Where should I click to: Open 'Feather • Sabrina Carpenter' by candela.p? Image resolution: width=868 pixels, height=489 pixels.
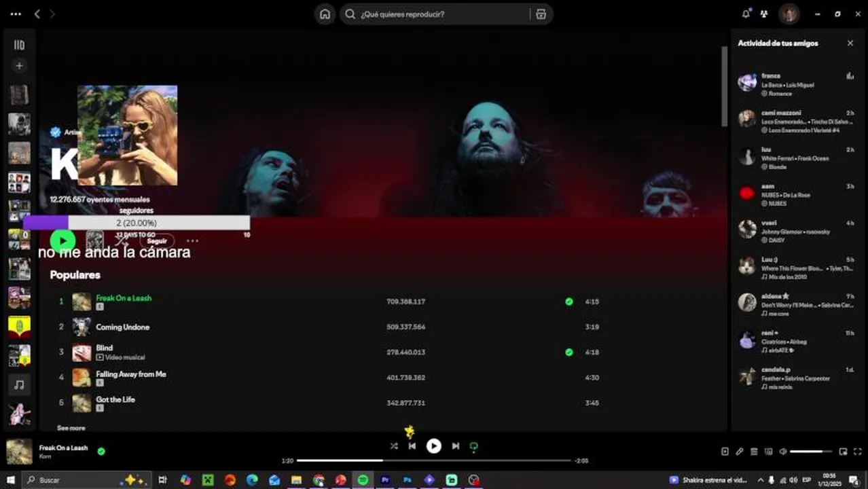click(x=795, y=378)
